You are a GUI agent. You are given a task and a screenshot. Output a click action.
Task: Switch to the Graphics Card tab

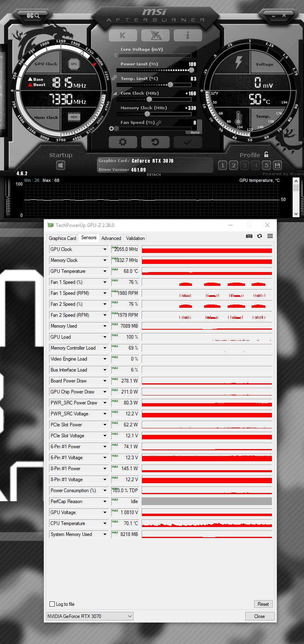(x=63, y=238)
